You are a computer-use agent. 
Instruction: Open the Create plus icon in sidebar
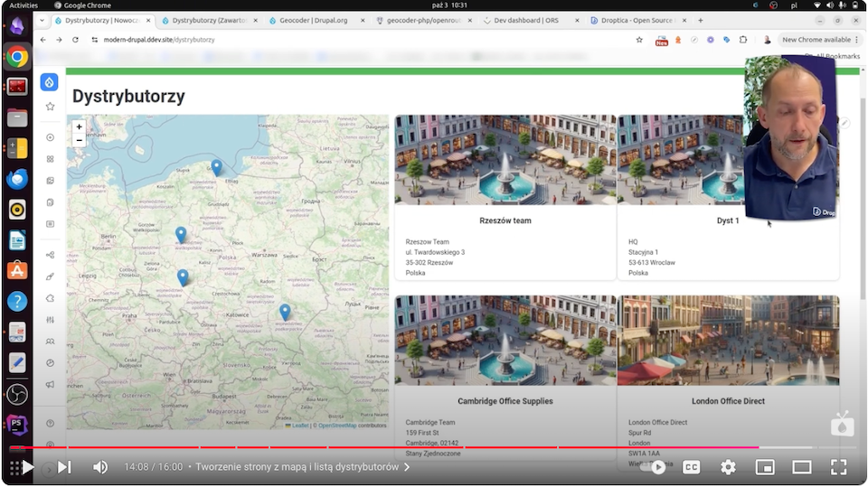click(x=50, y=137)
